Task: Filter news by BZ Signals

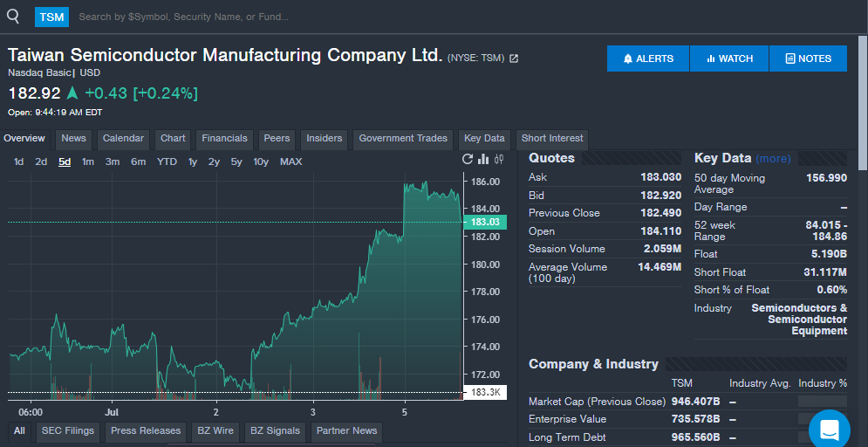Action: (275, 431)
